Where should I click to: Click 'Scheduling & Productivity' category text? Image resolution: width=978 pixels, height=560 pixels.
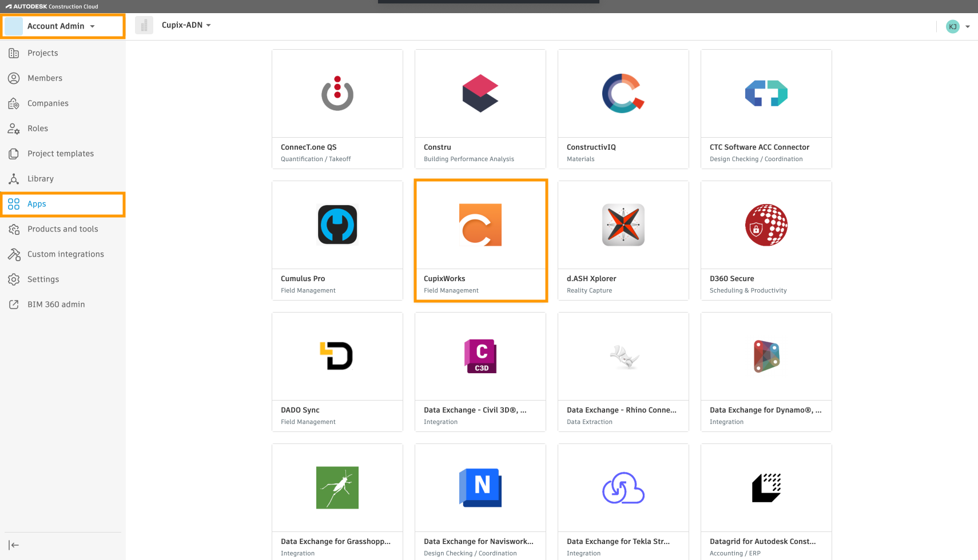coord(748,291)
